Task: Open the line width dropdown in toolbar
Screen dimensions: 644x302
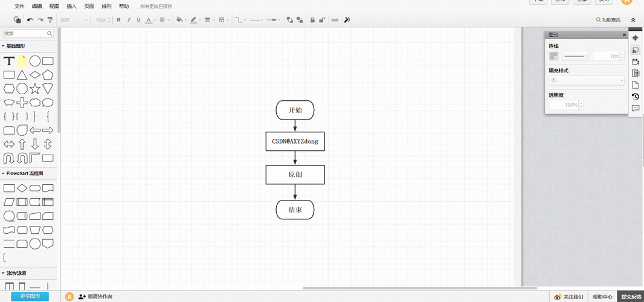Action: [x=208, y=20]
